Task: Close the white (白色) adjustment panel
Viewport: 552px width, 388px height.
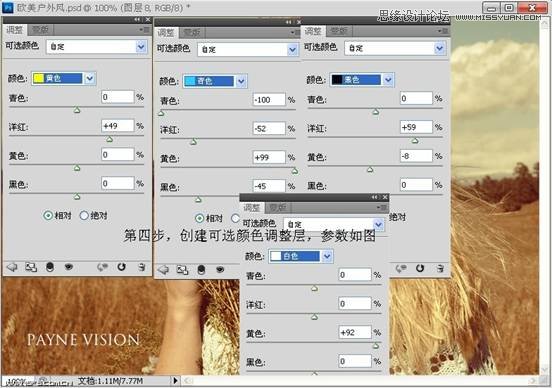Action: [x=385, y=197]
